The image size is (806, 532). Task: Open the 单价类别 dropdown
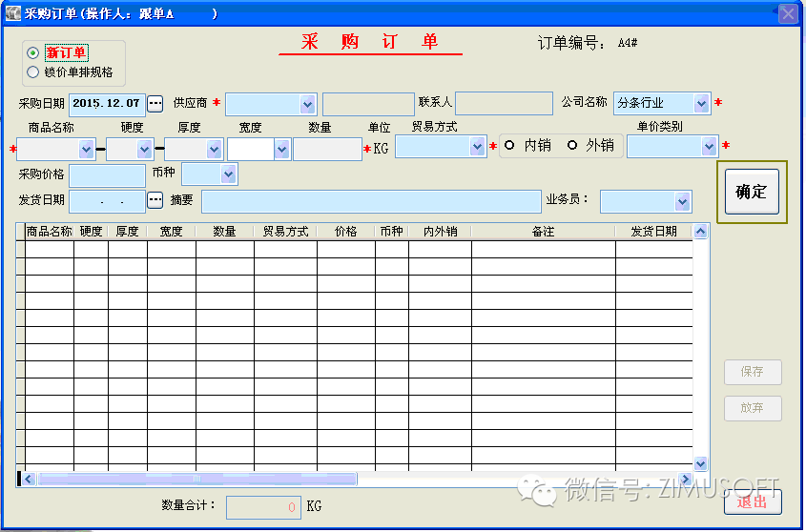[709, 147]
